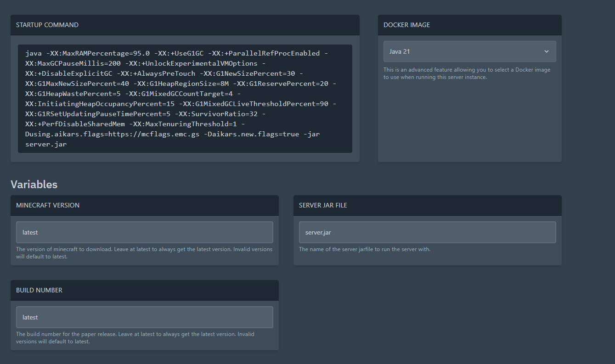Focus the Minecraft Version input field

144,232
